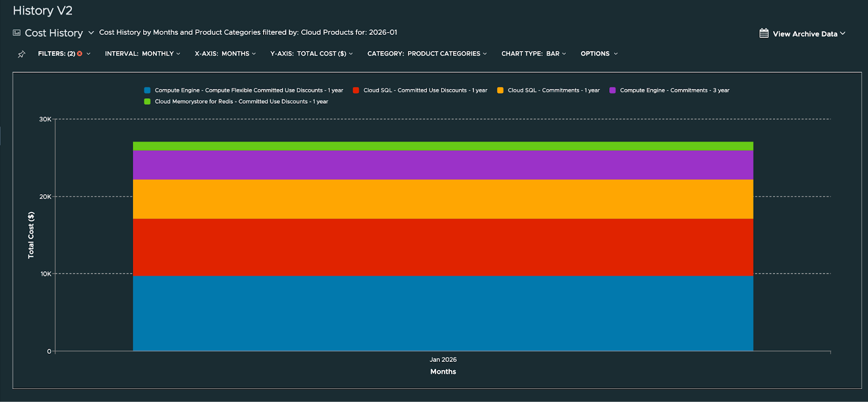Click the Cost History report icon
Image resolution: width=868 pixels, height=402 pixels.
coord(17,33)
